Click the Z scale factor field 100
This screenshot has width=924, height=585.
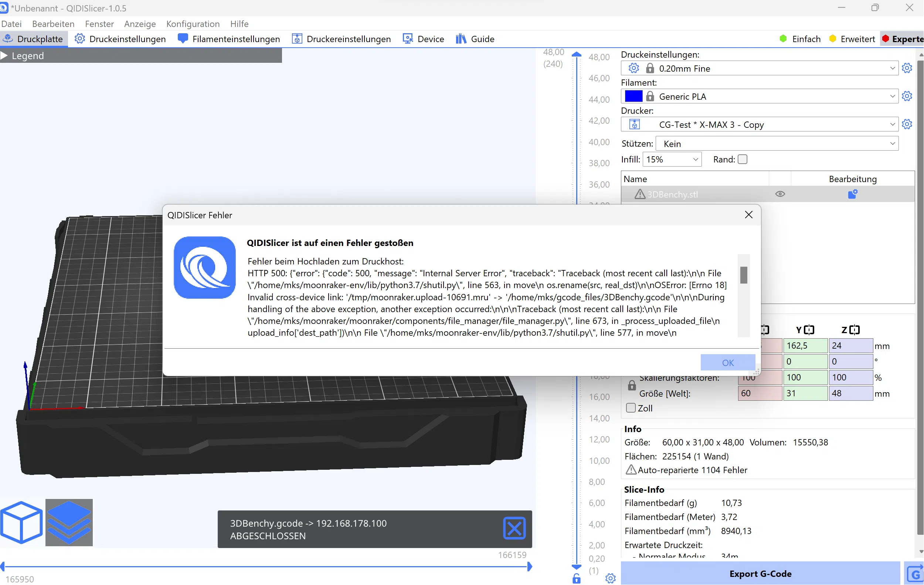850,377
